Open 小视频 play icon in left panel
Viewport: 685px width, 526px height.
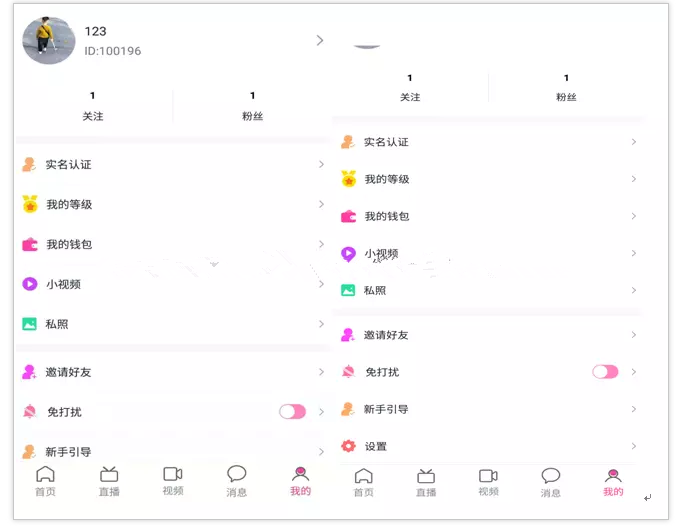click(30, 284)
